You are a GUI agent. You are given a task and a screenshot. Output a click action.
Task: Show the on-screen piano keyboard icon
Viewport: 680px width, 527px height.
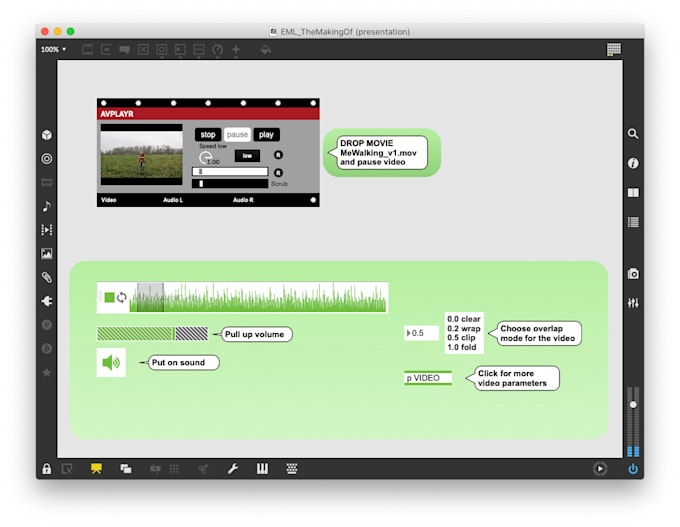point(263,468)
